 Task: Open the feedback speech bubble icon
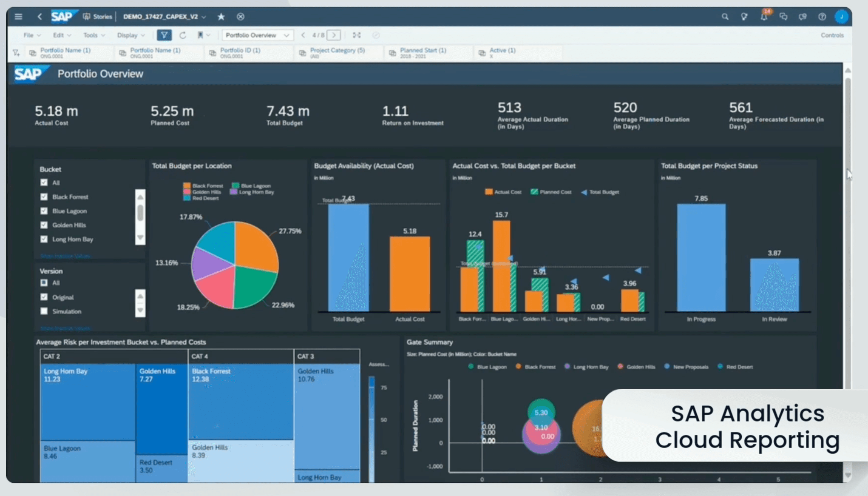[802, 16]
